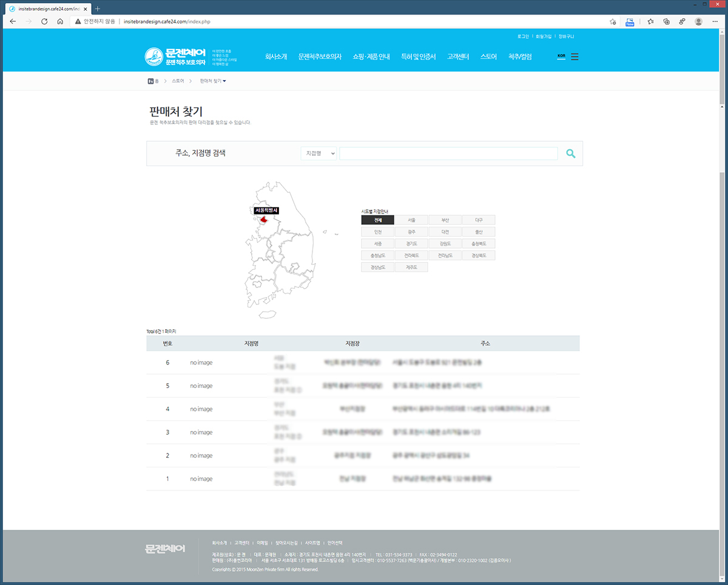The image size is (728, 585).
Task: Click the 로그인 link
Action: point(523,36)
